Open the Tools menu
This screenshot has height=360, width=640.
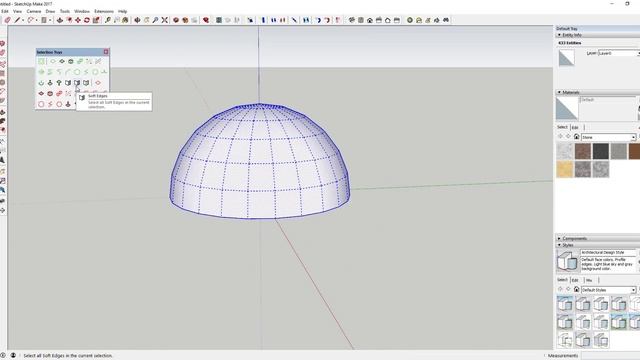tap(65, 11)
